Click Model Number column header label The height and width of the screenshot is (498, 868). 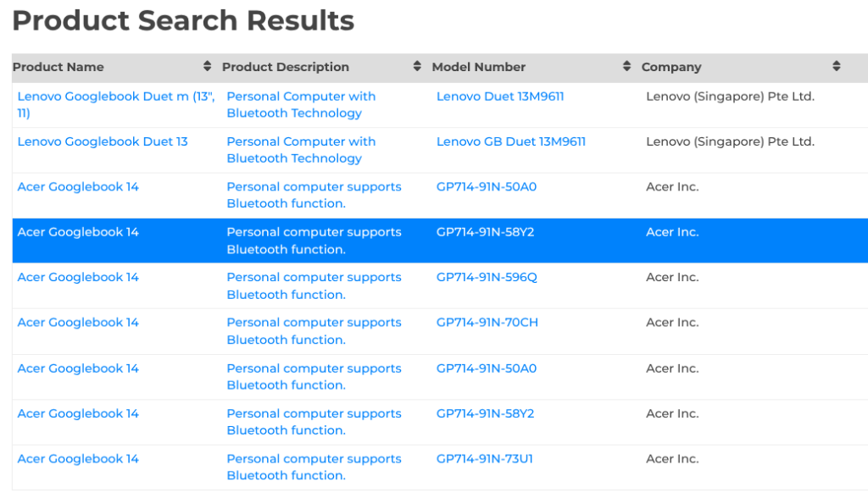[478, 67]
